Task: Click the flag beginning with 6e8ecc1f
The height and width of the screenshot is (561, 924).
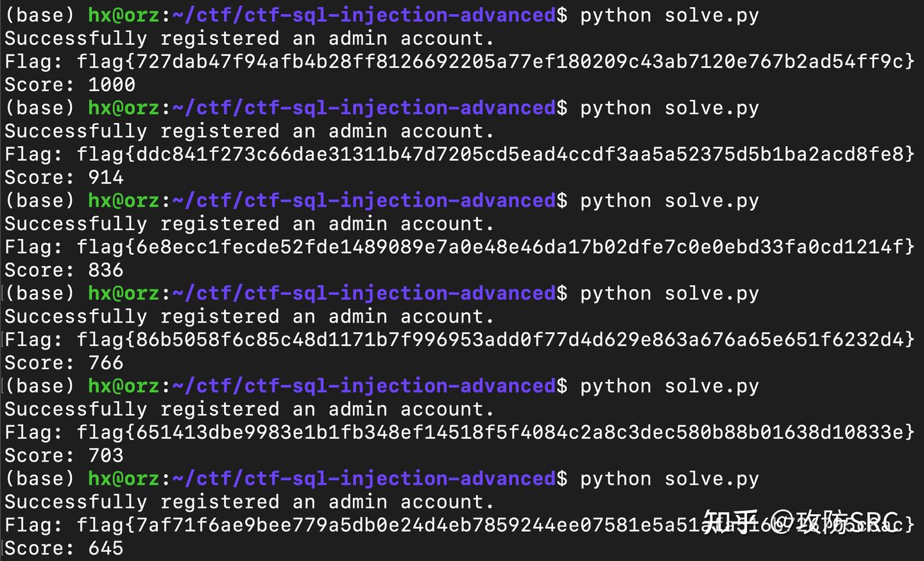Action: [495, 247]
